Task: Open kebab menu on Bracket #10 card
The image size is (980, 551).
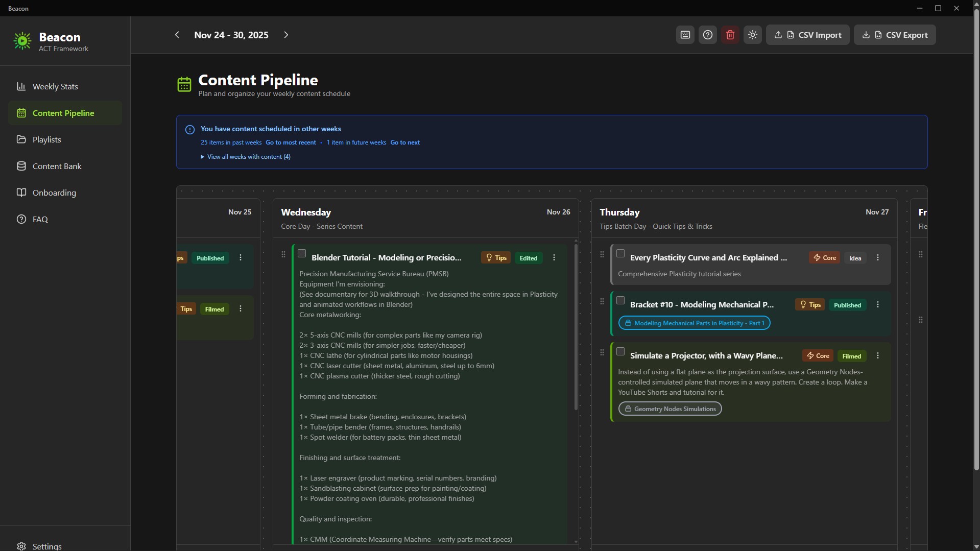Action: point(877,304)
